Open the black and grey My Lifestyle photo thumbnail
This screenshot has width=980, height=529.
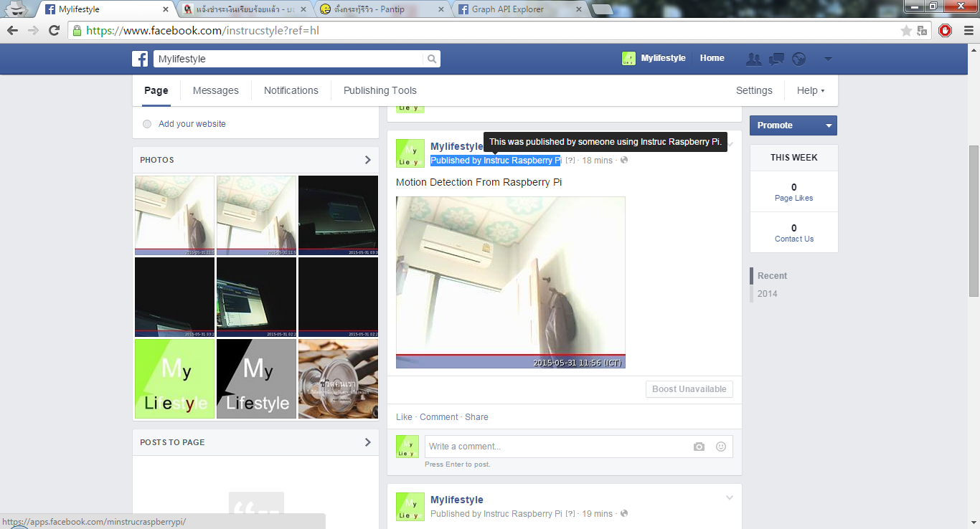click(257, 379)
